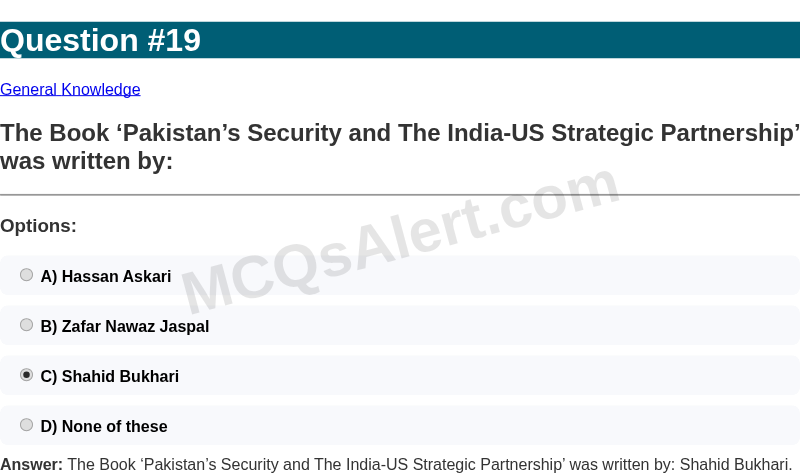Pick the 'None of these' radio button
Image resolution: width=800 pixels, height=474 pixels.
pyautogui.click(x=27, y=425)
